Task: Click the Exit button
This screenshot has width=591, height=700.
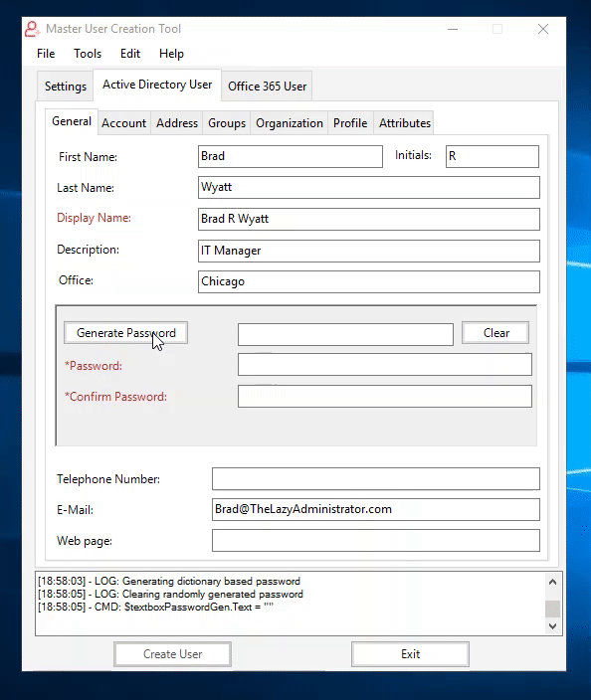Action: click(410, 654)
